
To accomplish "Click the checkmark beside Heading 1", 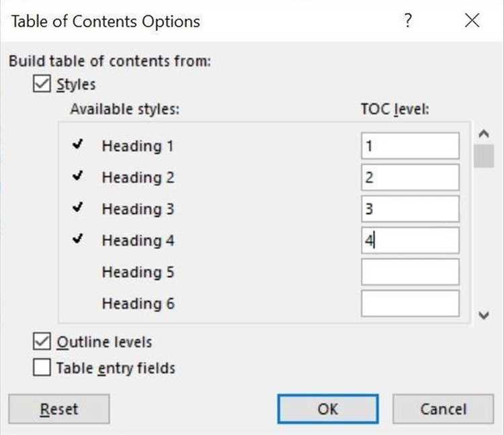I will 78,145.
